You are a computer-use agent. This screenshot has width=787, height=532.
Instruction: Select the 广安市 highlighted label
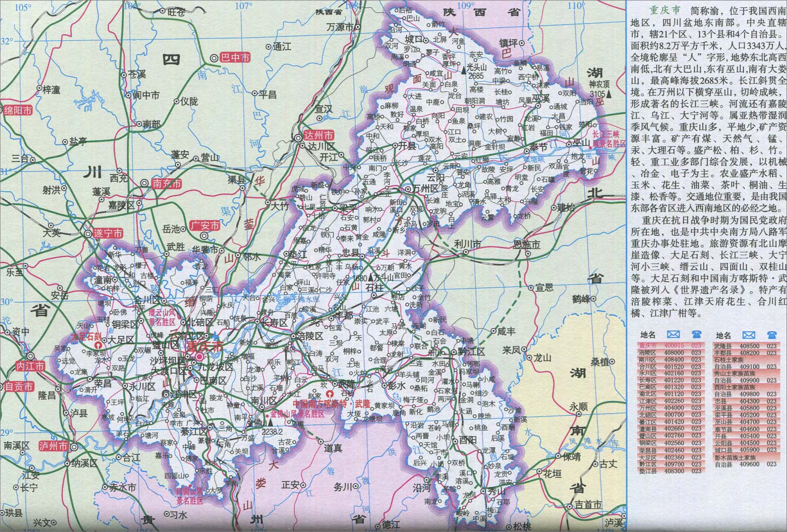(206, 225)
